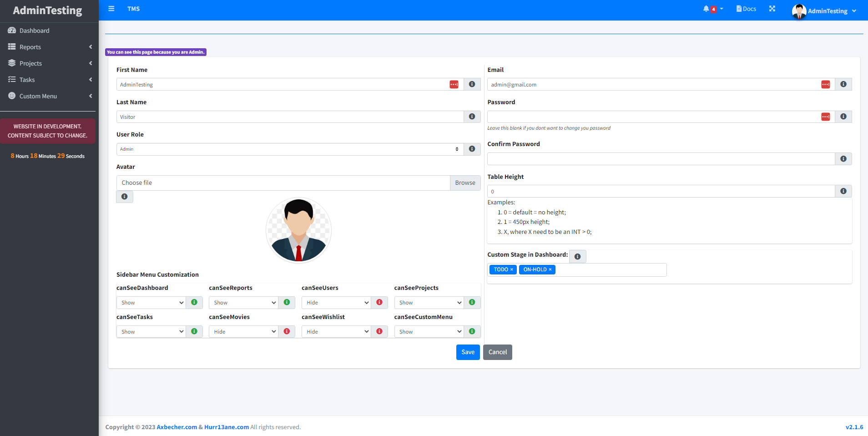Screen dimensions: 868x436
Task: Open the canSeeCustomMenu dropdown
Action: click(x=429, y=332)
